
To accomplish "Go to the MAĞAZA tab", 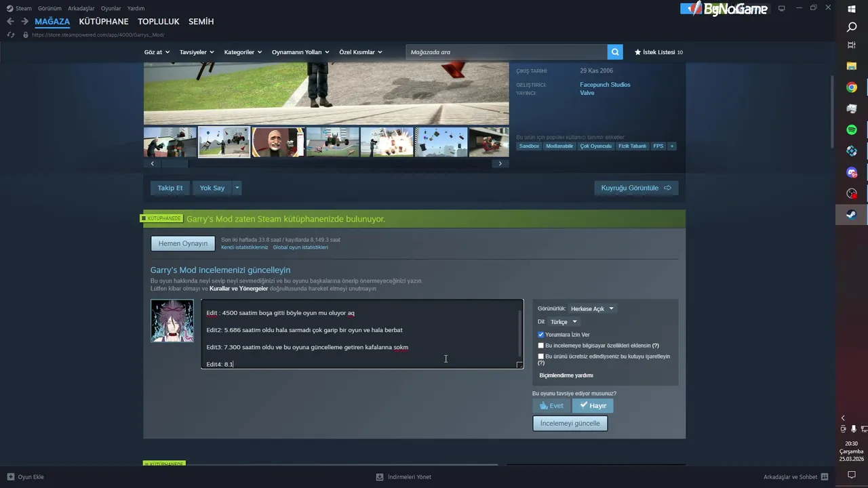I will (52, 22).
